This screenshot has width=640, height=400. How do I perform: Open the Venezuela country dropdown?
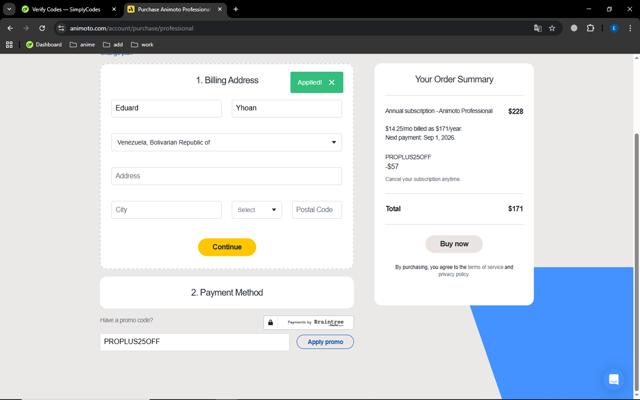tap(226, 142)
